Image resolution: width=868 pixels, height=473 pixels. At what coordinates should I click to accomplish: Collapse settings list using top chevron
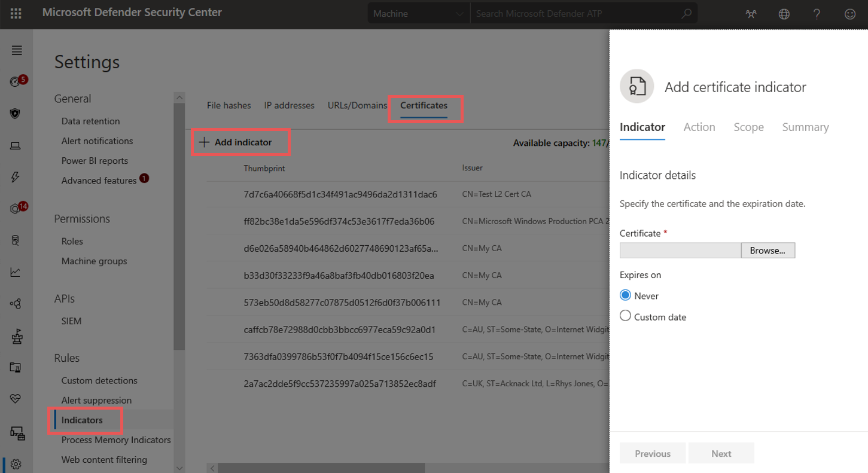coord(179,96)
